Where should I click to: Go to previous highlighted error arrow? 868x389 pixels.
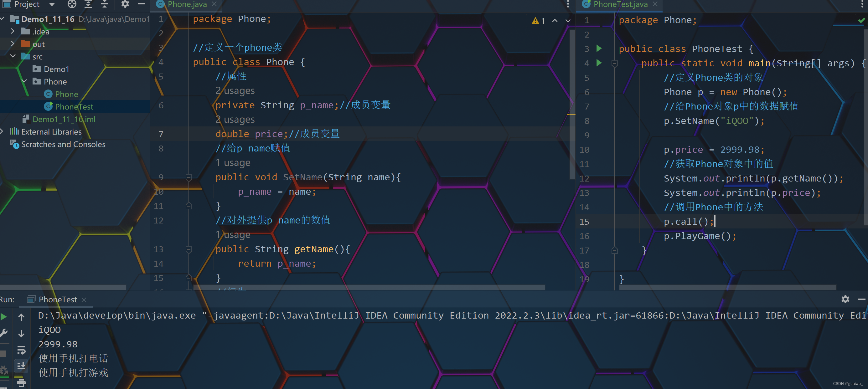[555, 21]
